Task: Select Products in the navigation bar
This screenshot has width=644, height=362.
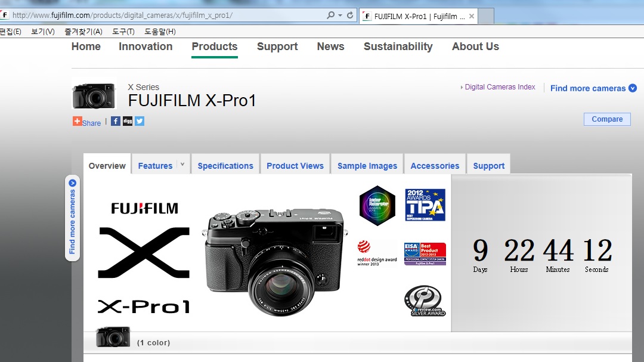Action: point(215,47)
